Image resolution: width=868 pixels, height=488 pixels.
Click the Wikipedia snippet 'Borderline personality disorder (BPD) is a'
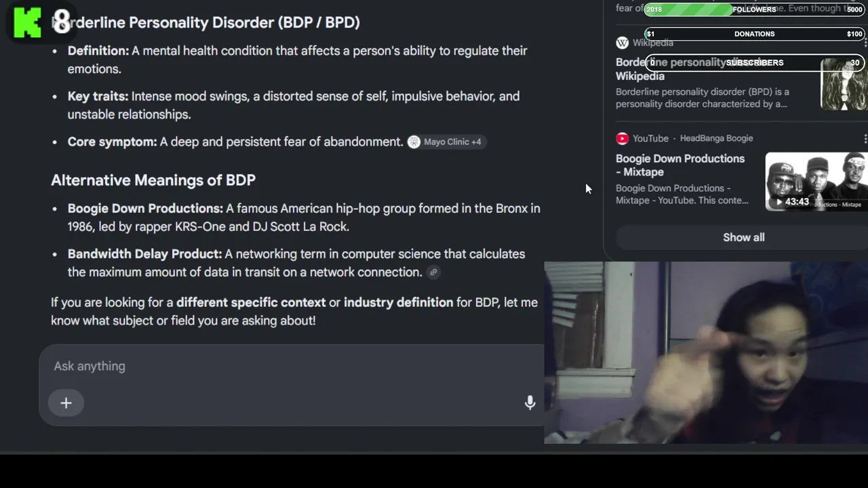coord(703,91)
